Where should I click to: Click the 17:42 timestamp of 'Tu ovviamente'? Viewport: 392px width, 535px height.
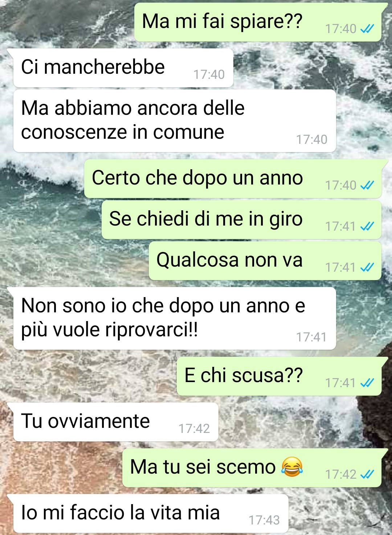194,429
